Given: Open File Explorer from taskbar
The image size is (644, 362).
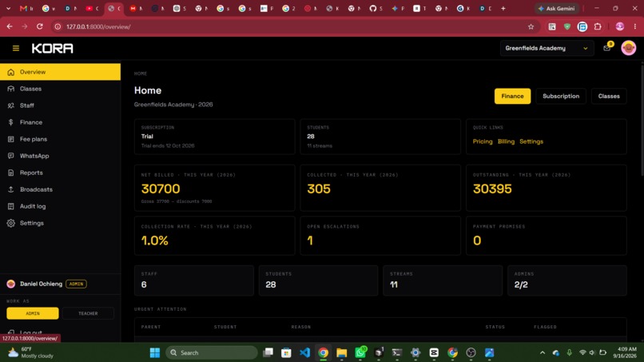Looking at the screenshot, I should tap(342, 352).
